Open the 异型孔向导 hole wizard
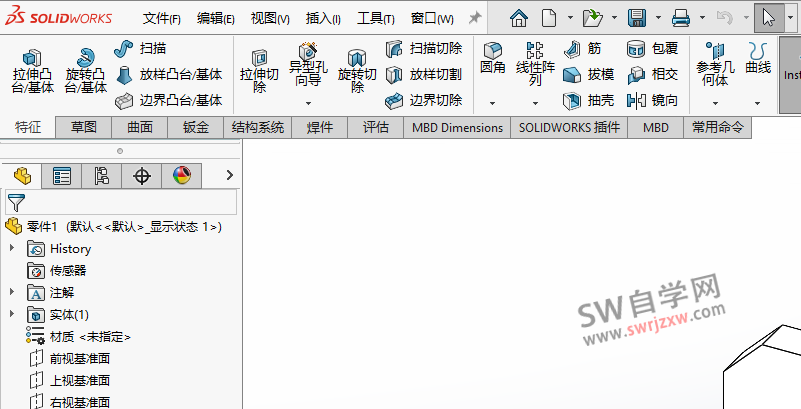Image resolution: width=801 pixels, height=409 pixels. 308,65
